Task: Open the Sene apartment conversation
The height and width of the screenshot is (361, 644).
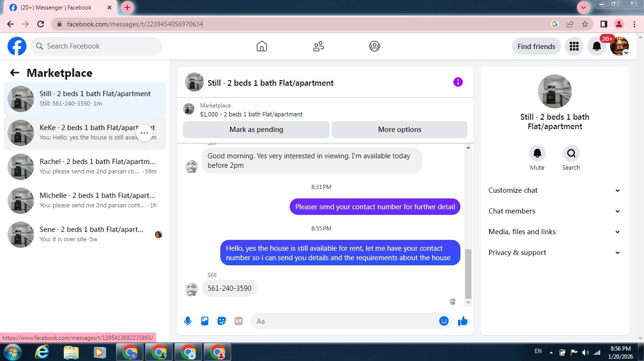Action: click(85, 235)
